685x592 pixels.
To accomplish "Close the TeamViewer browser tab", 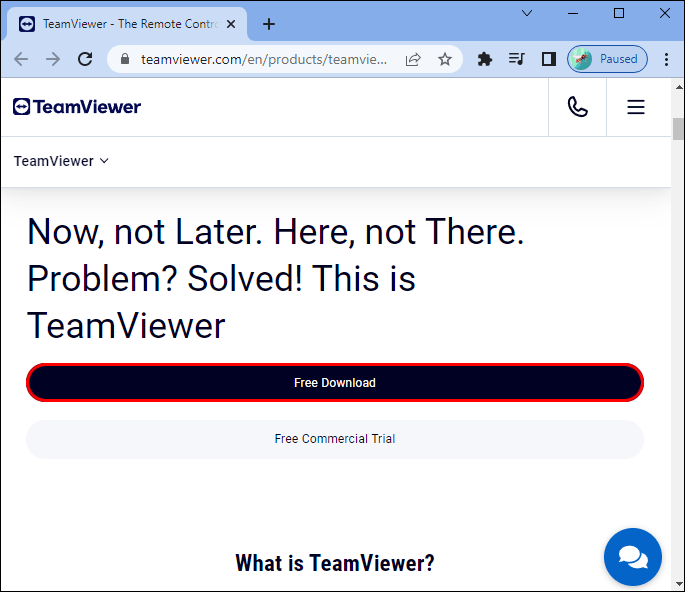I will (x=231, y=24).
